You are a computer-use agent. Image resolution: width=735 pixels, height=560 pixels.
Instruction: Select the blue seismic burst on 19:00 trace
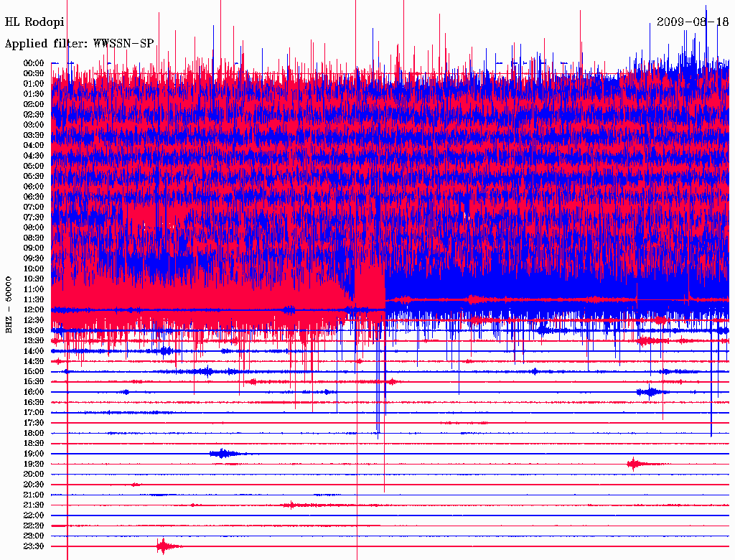pos(224,454)
